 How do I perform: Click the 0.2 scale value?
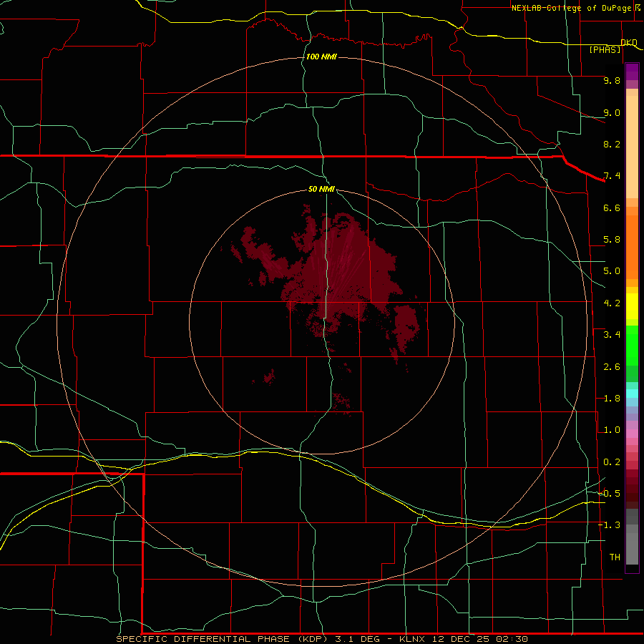click(x=612, y=462)
